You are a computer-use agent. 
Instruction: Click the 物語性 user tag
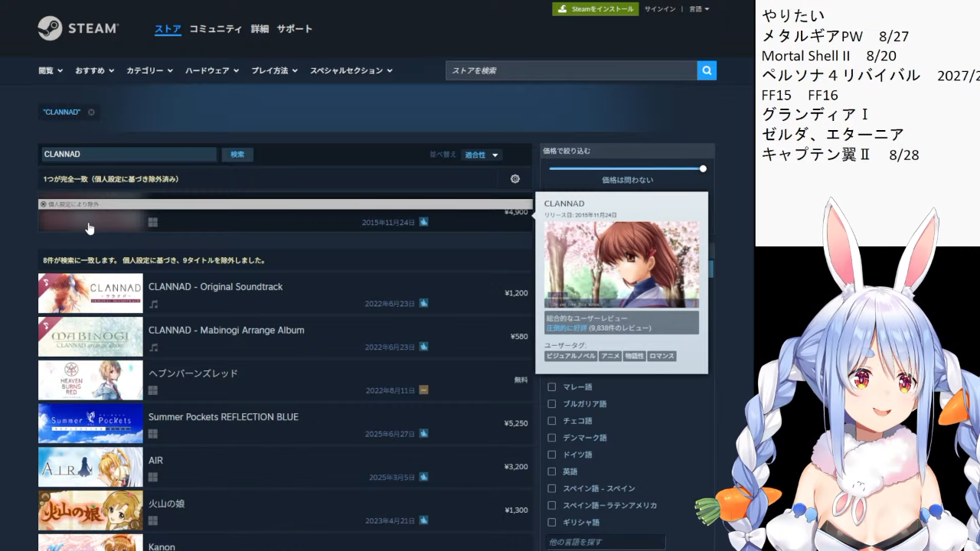click(634, 356)
